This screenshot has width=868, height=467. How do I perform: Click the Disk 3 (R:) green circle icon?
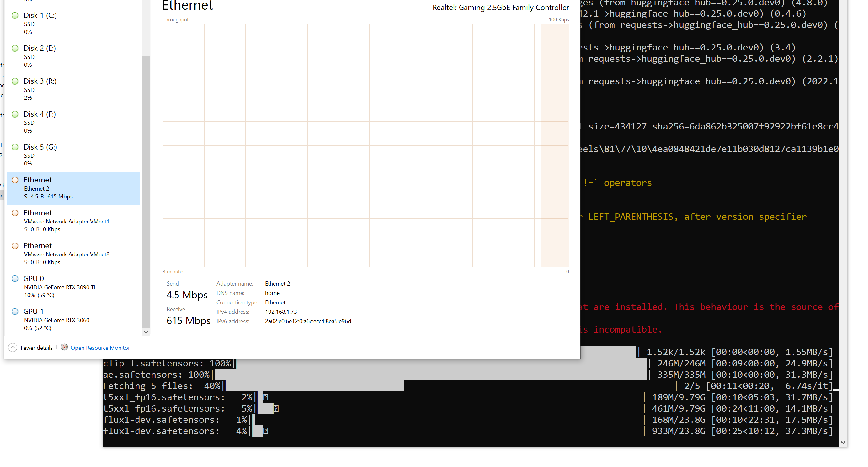coord(15,81)
